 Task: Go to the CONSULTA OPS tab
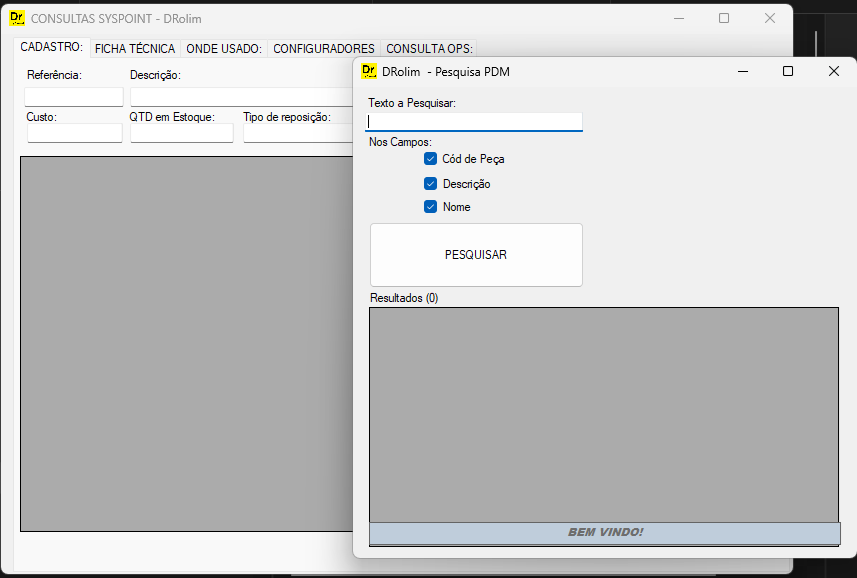click(429, 48)
